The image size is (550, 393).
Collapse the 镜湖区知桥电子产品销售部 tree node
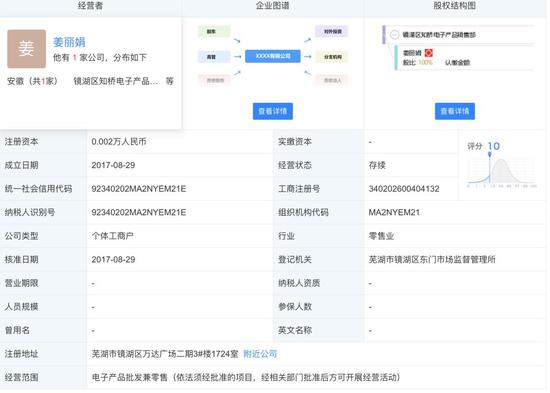[395, 35]
